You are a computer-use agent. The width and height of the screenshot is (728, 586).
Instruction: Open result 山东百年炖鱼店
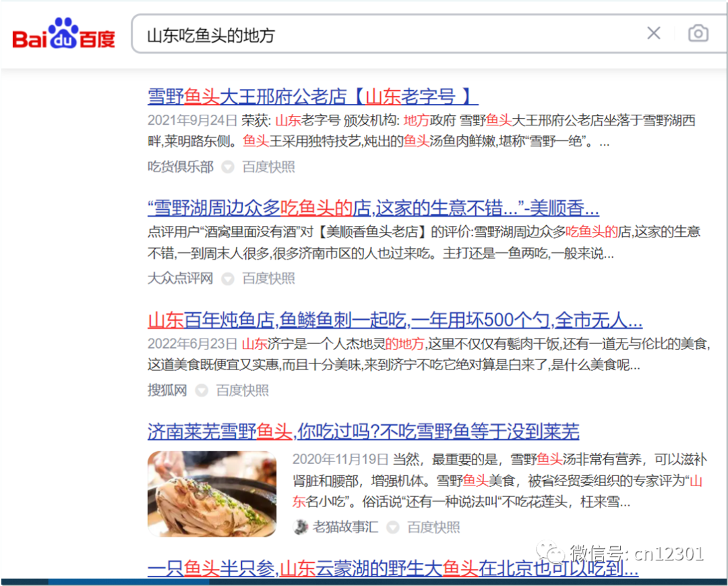point(394,320)
